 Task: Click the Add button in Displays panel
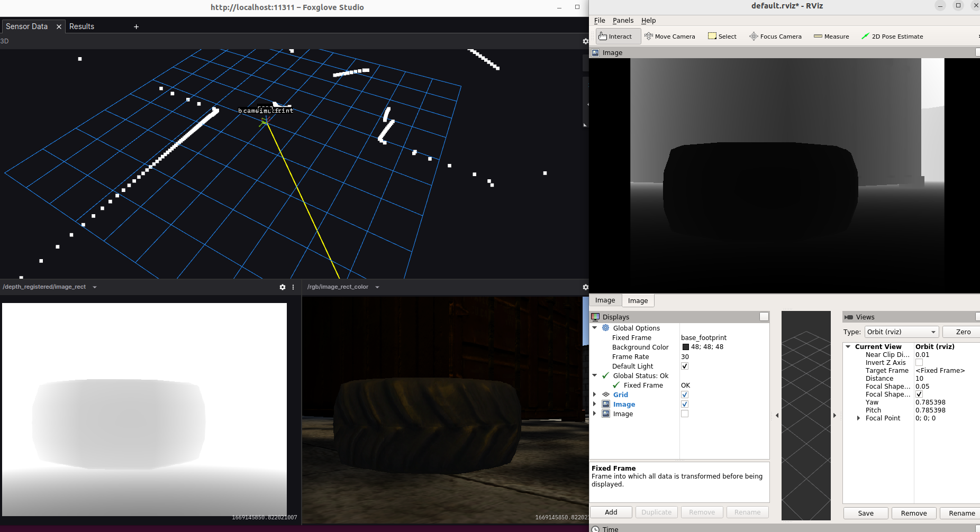coord(611,512)
